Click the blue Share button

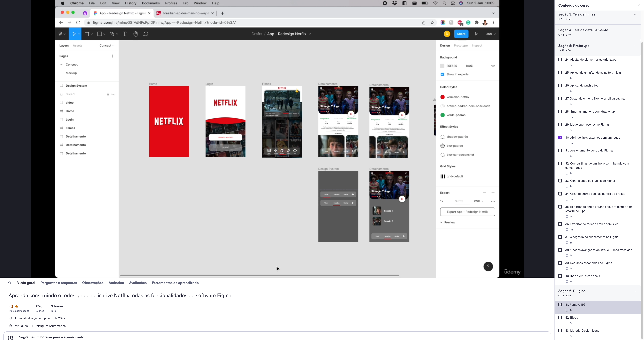coord(461,34)
